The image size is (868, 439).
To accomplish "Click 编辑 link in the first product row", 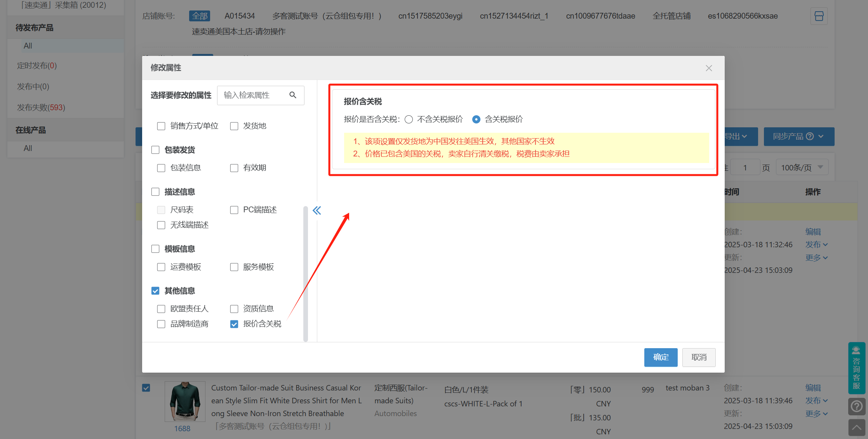I will (x=813, y=232).
